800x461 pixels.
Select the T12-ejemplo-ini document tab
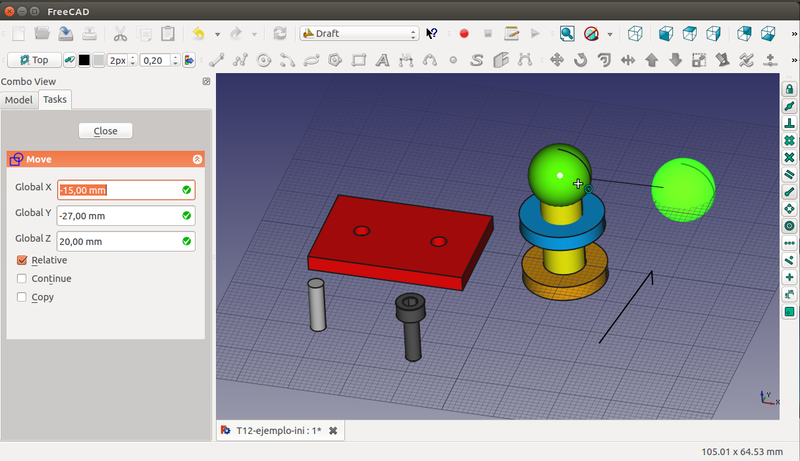pyautogui.click(x=277, y=430)
